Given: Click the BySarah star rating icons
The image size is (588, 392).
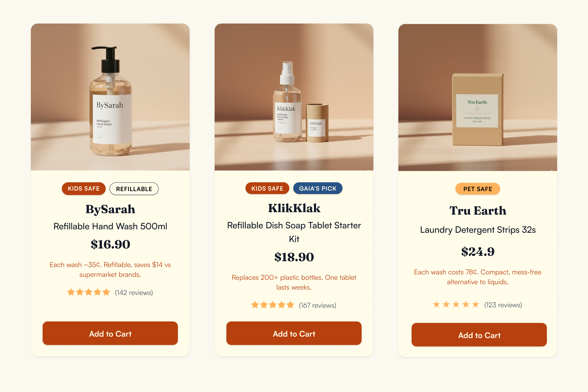Looking at the screenshot, I should coord(88,292).
